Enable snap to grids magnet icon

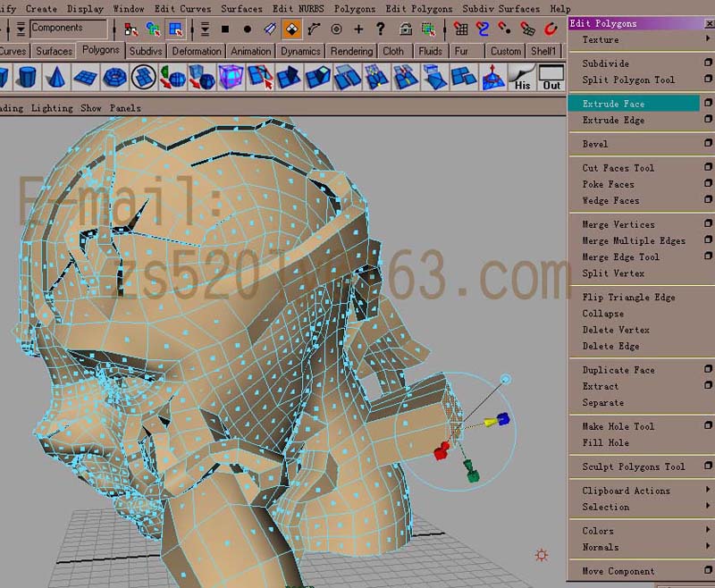[x=461, y=29]
